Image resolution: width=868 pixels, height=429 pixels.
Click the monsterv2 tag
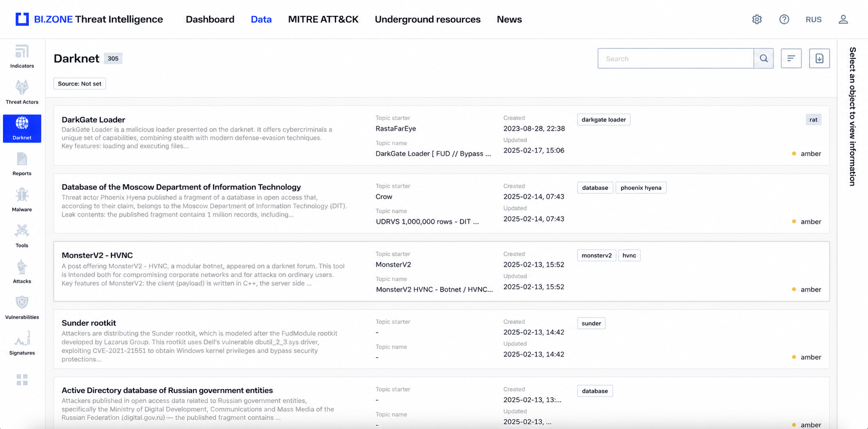[x=597, y=256]
